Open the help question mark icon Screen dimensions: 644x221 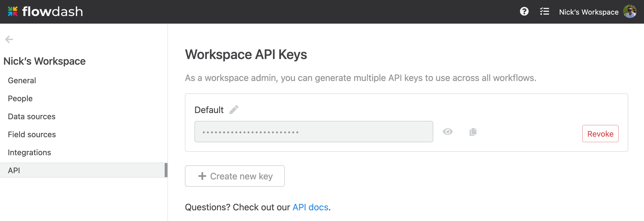[524, 12]
